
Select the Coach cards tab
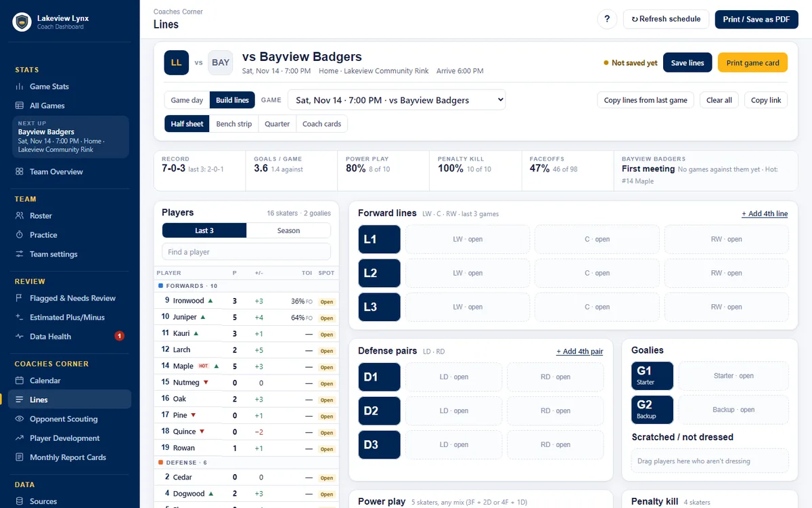click(321, 124)
